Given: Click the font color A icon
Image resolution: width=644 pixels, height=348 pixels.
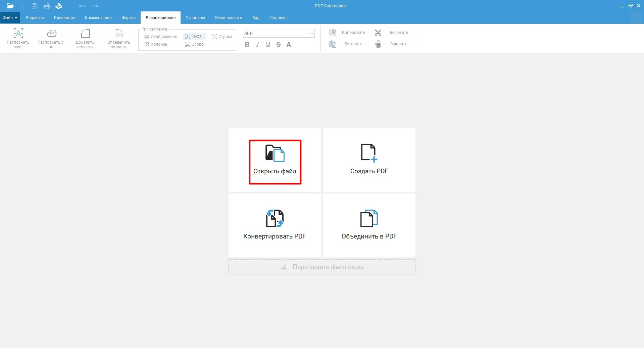Looking at the screenshot, I should pos(289,44).
